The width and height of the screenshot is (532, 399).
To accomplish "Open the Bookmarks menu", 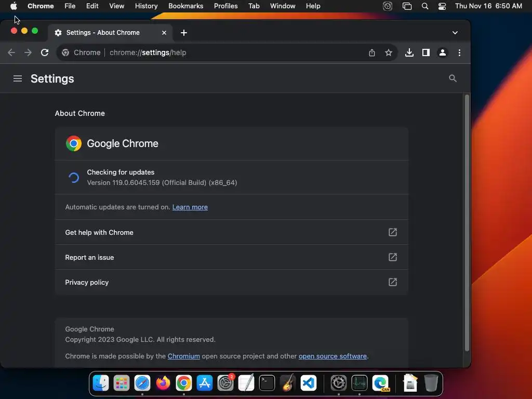I will pyautogui.click(x=185, y=6).
